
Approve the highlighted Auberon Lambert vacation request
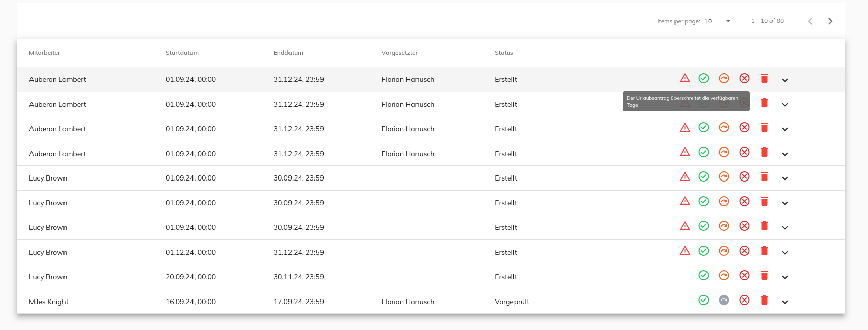tap(703, 78)
